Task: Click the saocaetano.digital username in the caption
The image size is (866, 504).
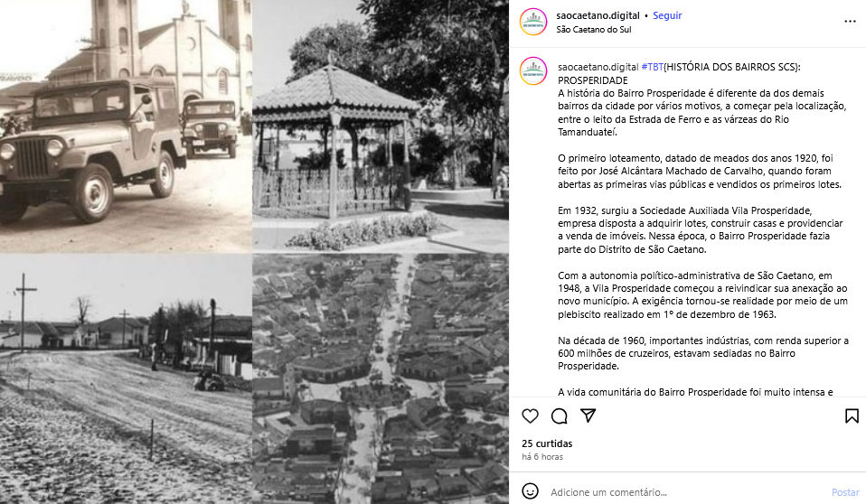Action: point(598,67)
